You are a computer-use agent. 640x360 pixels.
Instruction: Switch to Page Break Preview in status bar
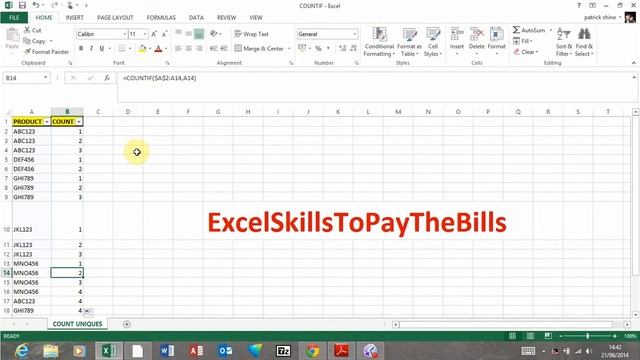point(548,336)
